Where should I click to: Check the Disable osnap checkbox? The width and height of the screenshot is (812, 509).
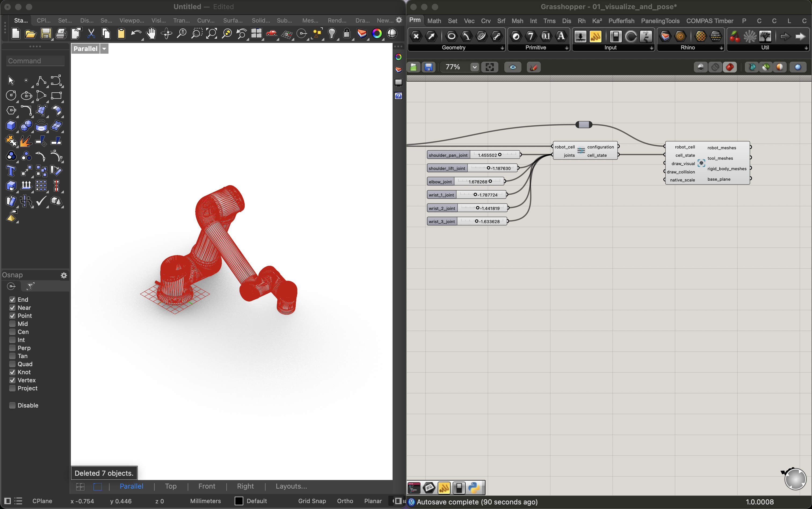pos(12,405)
